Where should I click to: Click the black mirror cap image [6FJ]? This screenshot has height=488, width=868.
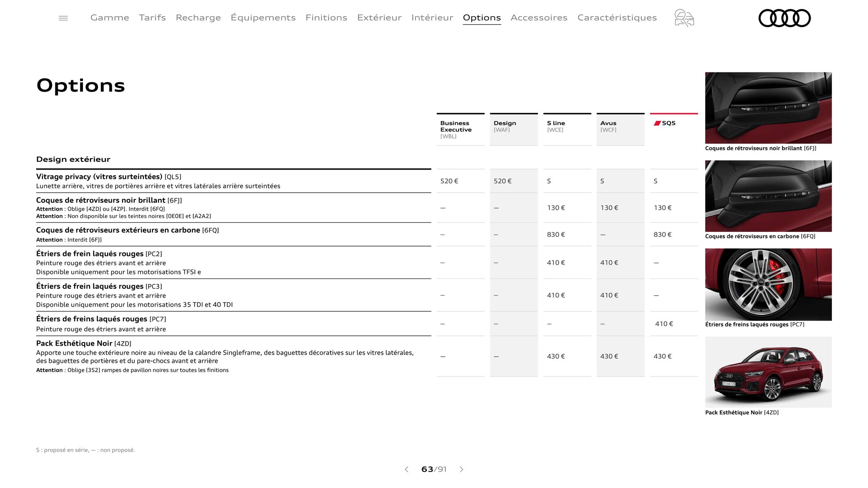tap(768, 108)
